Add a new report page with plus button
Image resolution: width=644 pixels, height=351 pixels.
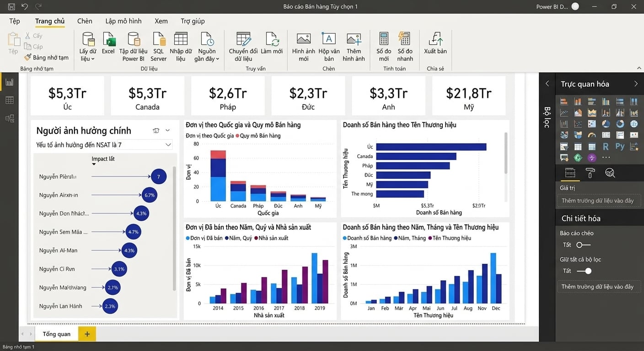click(x=87, y=334)
